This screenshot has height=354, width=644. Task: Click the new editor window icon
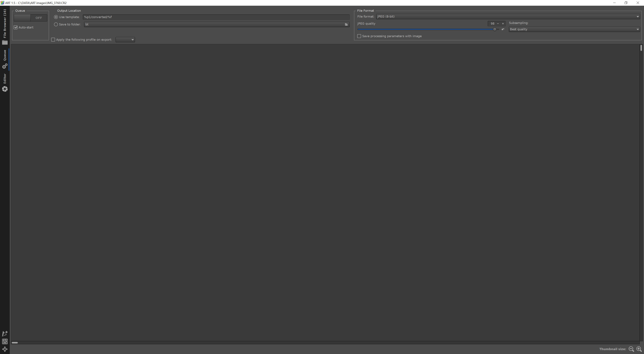pyautogui.click(x=5, y=334)
